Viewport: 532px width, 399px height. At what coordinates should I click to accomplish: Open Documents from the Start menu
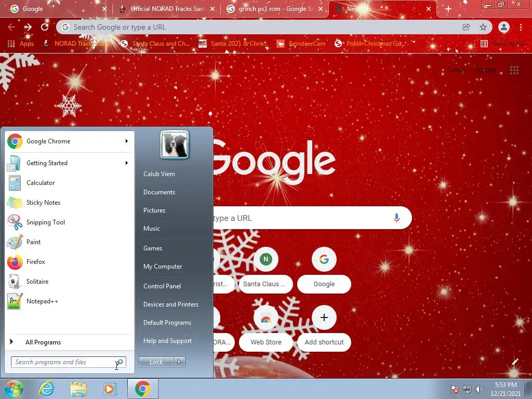pos(159,192)
